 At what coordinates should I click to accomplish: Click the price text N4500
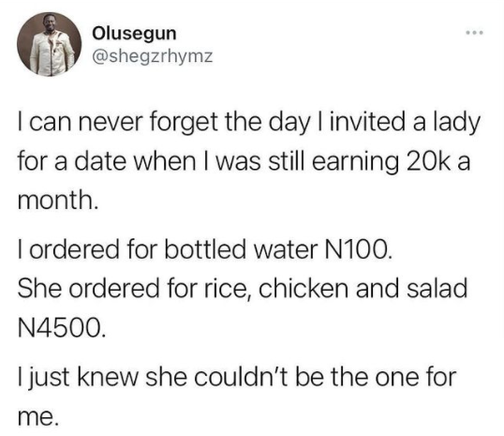[x=61, y=328]
